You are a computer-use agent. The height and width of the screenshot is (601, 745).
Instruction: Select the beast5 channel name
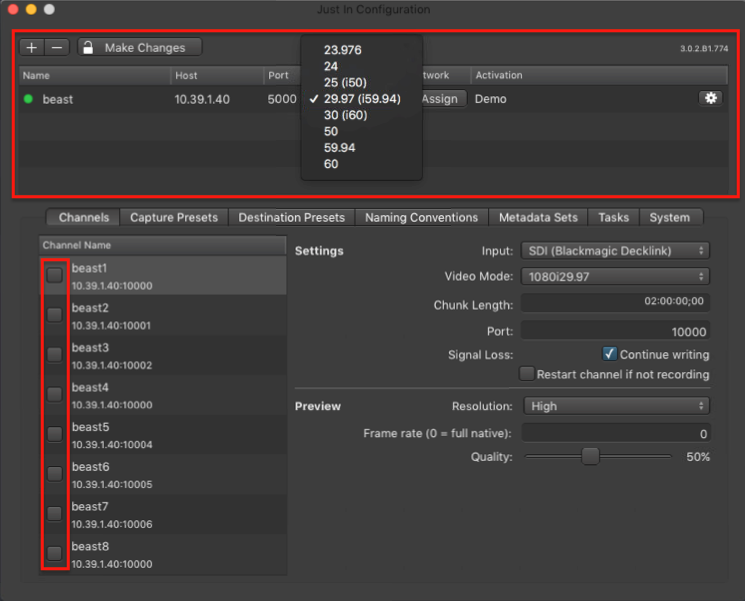(x=90, y=427)
